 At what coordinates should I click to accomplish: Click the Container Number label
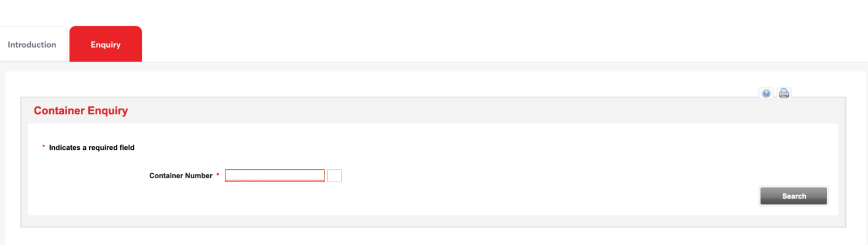pos(181,176)
